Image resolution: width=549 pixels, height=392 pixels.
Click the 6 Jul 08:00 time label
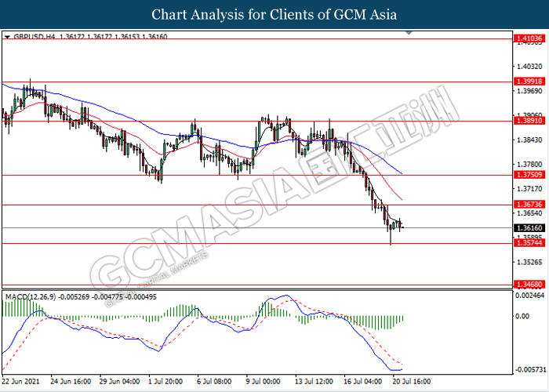pos(214,381)
